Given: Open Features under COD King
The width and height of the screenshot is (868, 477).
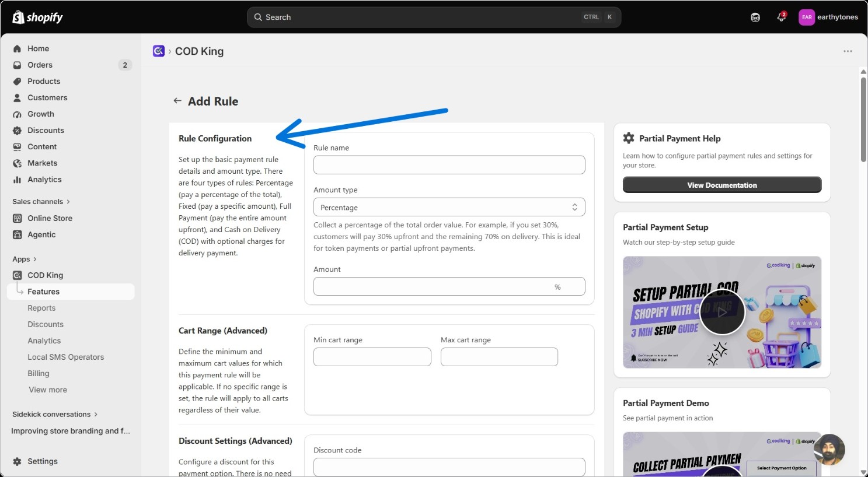Looking at the screenshot, I should (x=71, y=292).
